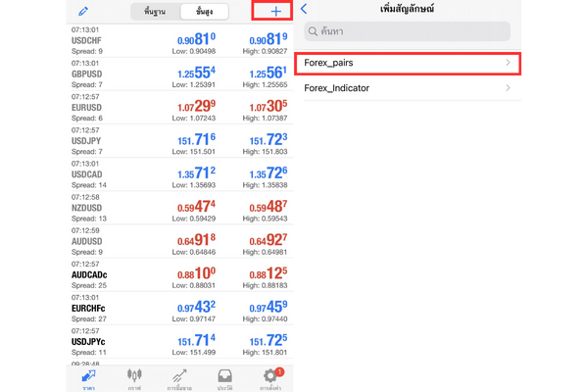Viewport: 588px width, 392px height.
Task: Tap the plus icon to add symbol
Action: [x=276, y=12]
